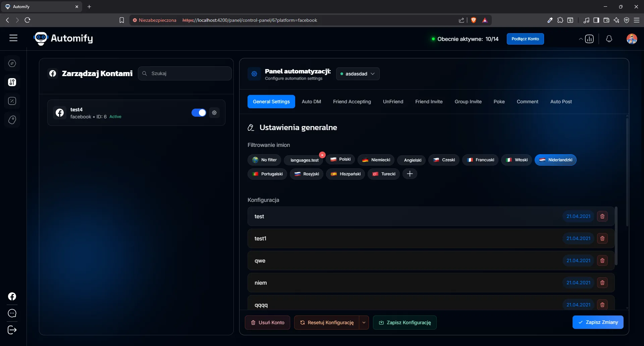Collapse the chevron next to Obecnie aktywne
644x346 pixels.
point(581,39)
